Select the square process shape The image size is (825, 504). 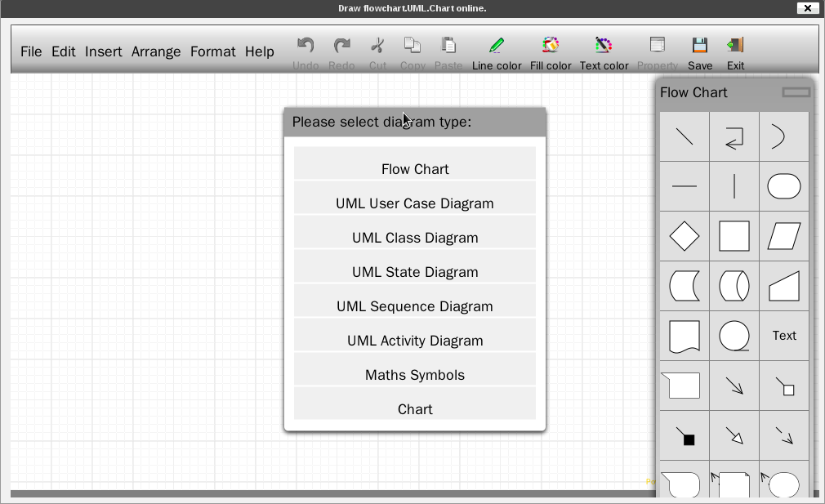(734, 236)
